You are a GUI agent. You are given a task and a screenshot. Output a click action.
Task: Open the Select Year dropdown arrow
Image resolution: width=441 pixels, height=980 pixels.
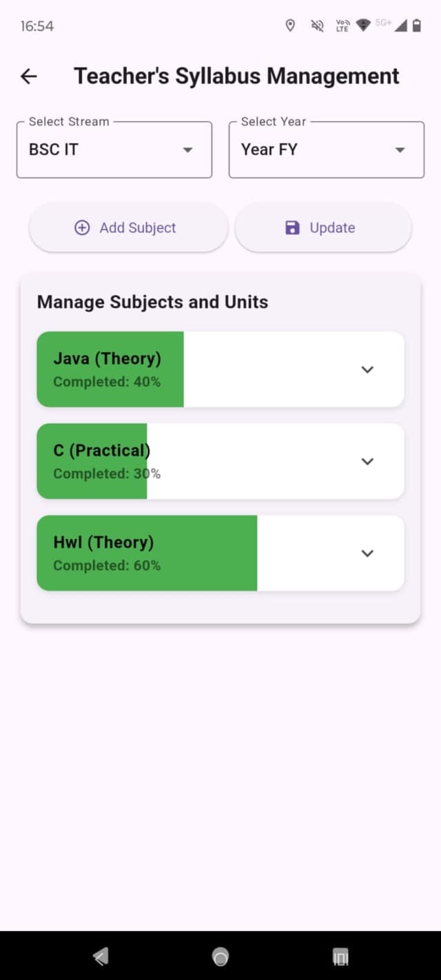pos(400,150)
